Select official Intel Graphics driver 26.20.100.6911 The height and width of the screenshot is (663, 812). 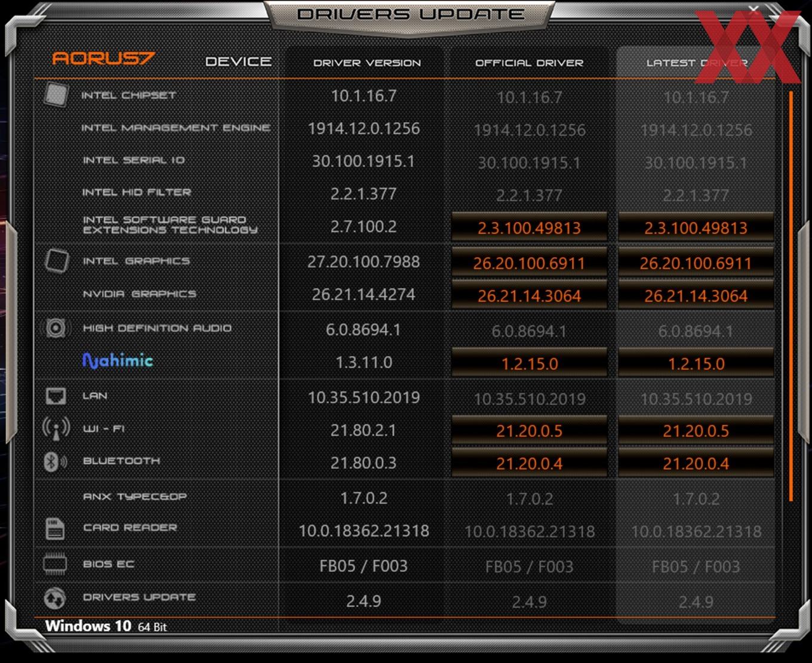click(x=529, y=263)
